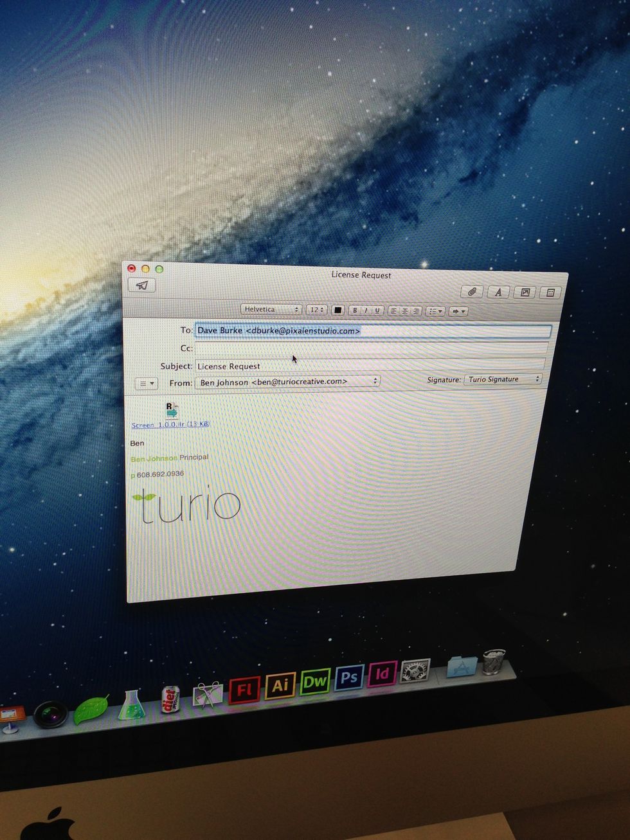This screenshot has height=840, width=630.
Task: Send the License Request email
Action: coord(142,286)
